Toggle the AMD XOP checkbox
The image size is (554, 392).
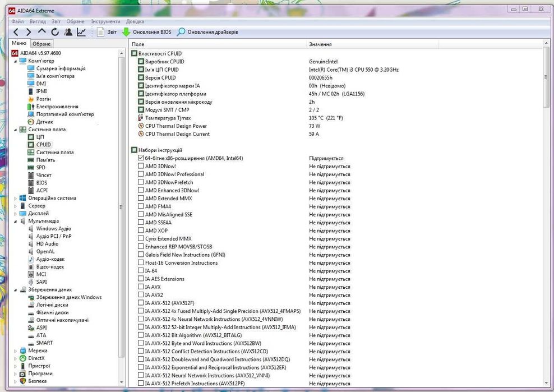coord(141,230)
